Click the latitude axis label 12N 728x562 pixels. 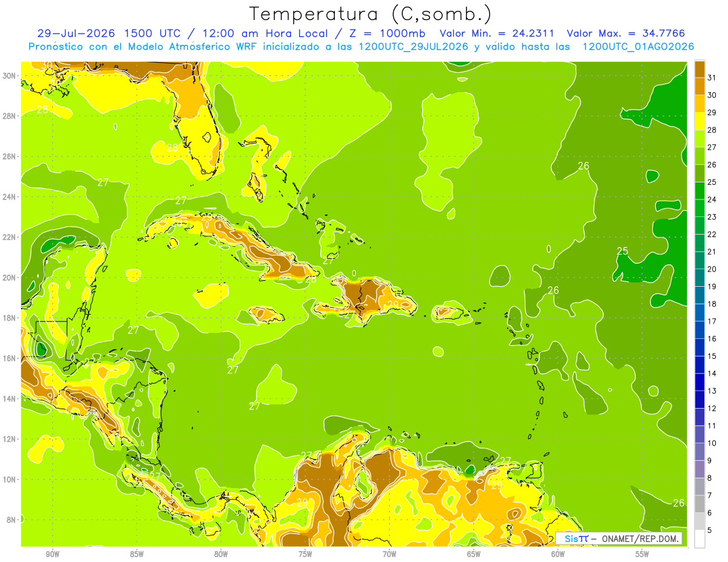tap(10, 439)
